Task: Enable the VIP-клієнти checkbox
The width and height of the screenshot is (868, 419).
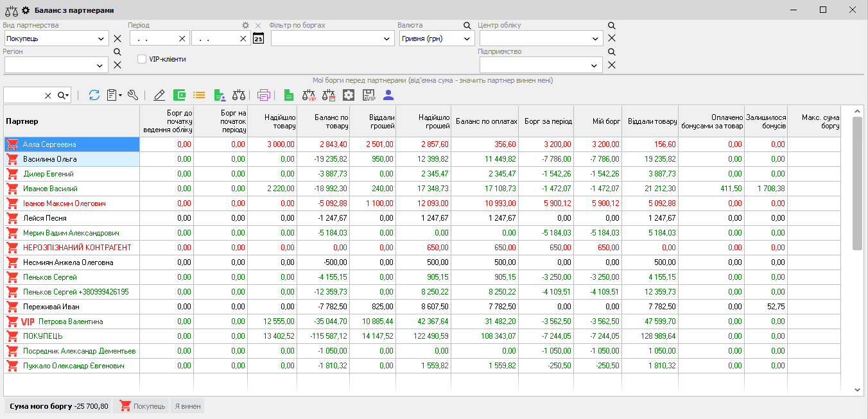Action: coord(143,59)
